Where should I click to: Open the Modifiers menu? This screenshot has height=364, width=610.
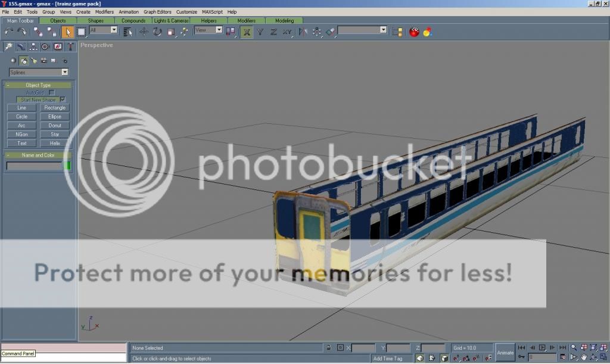[104, 11]
